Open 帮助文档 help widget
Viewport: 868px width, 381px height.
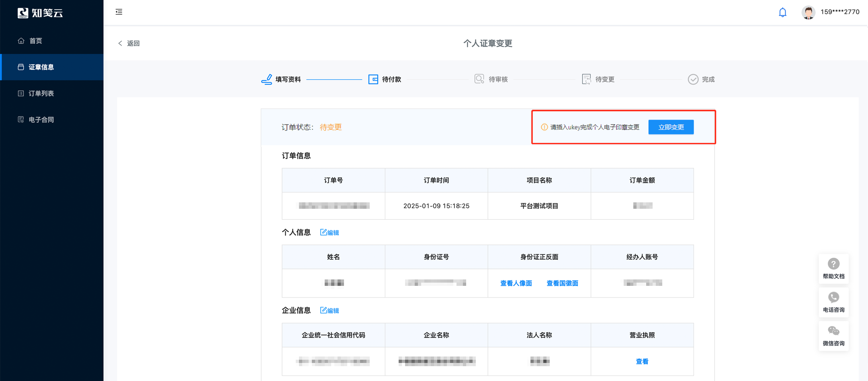[x=834, y=269]
